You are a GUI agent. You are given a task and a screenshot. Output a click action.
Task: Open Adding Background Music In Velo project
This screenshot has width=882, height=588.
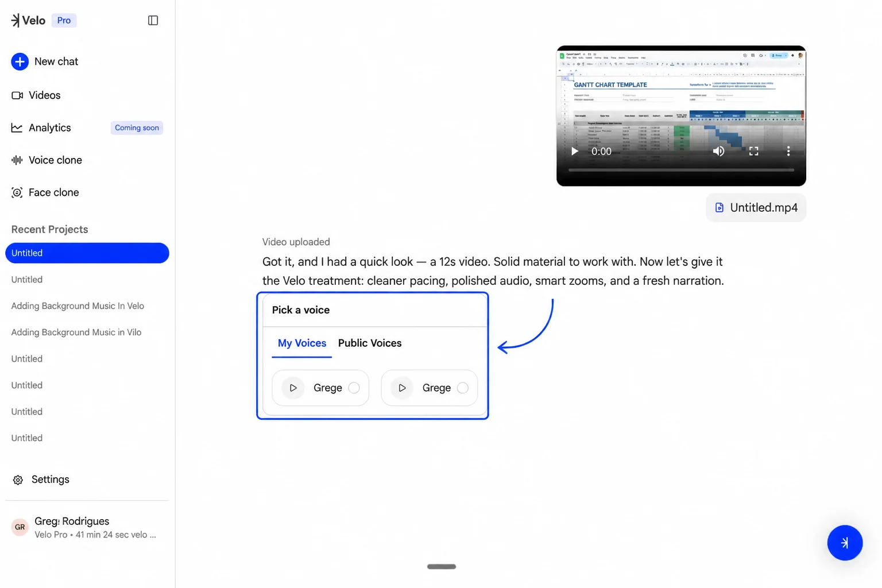point(78,306)
